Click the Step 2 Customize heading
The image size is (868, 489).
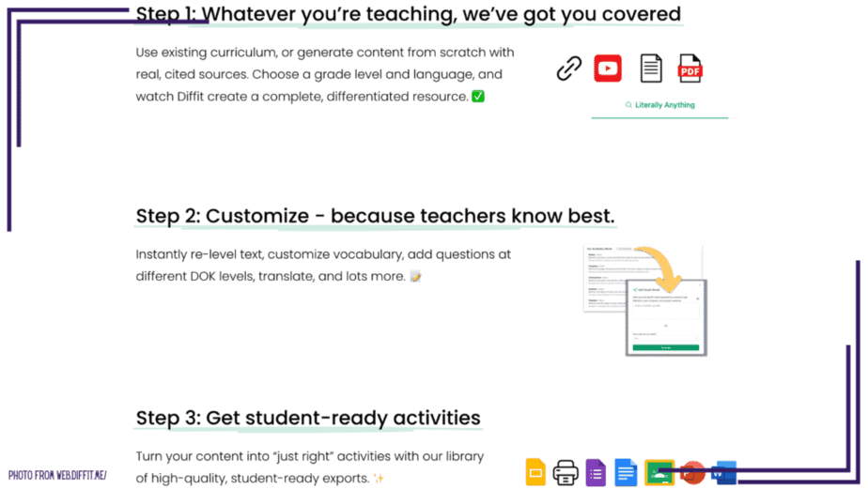click(x=376, y=216)
